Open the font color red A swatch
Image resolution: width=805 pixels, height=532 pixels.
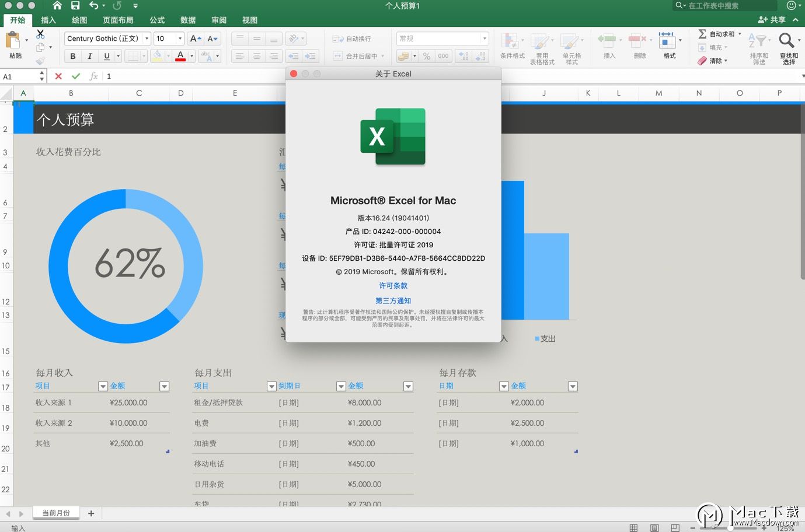point(180,56)
